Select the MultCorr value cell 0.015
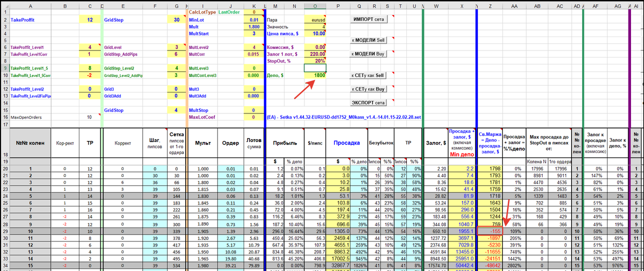This screenshot has width=644, height=271. (254, 54)
